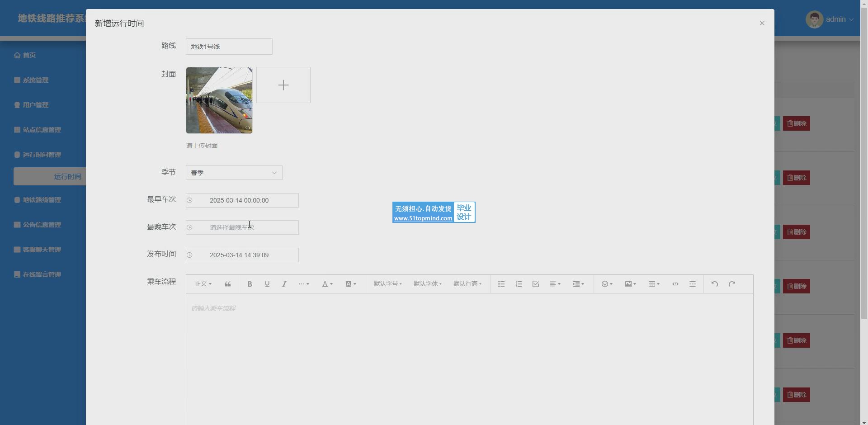Open the 默认字体 font family dropdown
The width and height of the screenshot is (868, 425).
[x=427, y=284]
